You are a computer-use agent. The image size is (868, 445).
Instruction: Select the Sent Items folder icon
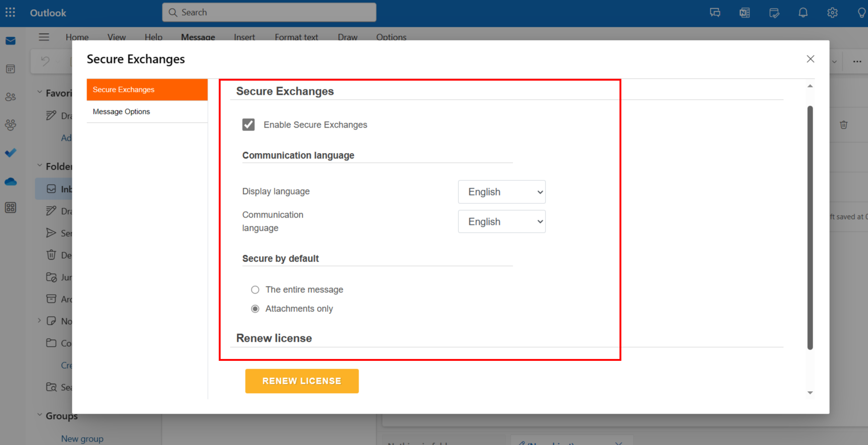(x=51, y=233)
